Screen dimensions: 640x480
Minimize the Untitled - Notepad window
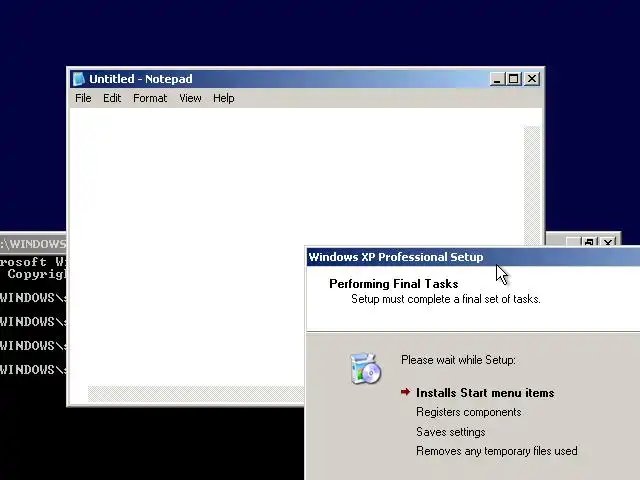point(497,79)
